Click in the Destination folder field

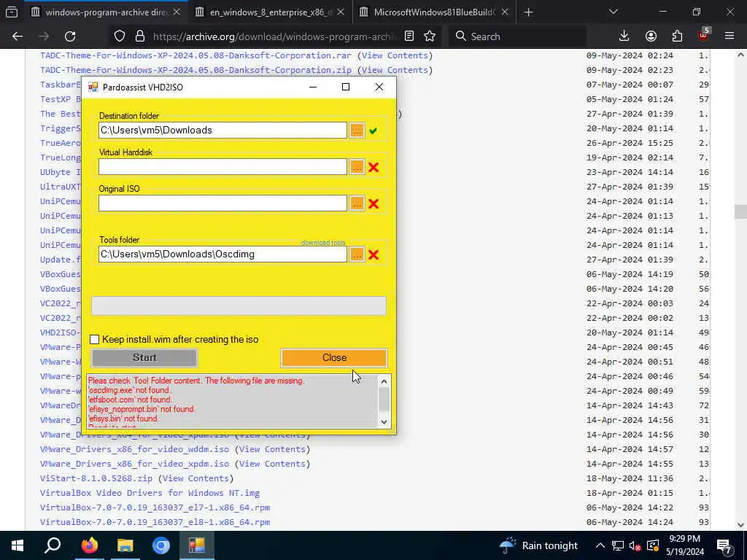pyautogui.click(x=222, y=130)
